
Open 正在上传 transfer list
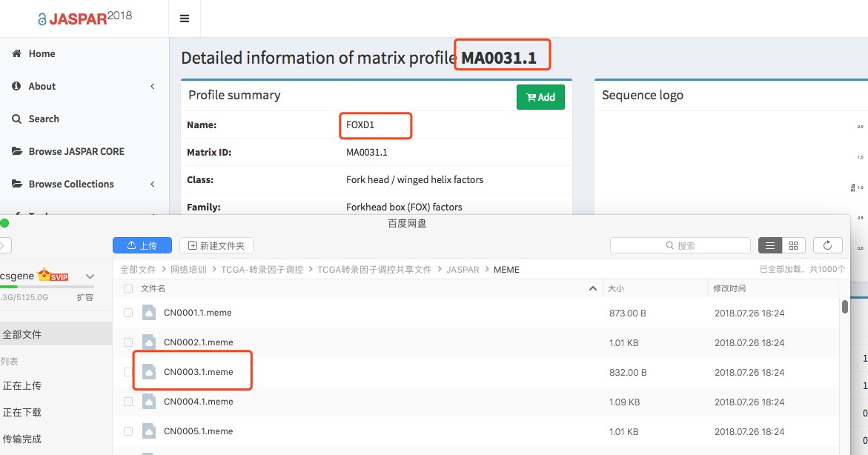[x=22, y=386]
